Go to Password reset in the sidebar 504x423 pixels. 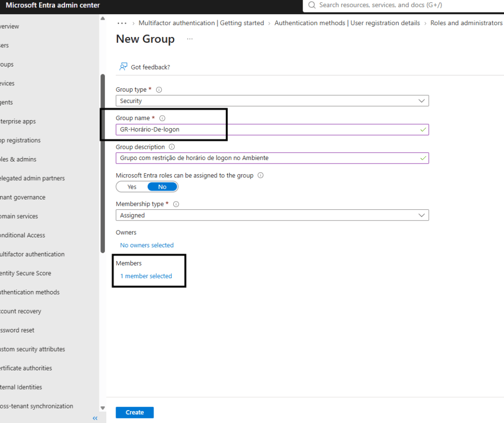(x=17, y=330)
